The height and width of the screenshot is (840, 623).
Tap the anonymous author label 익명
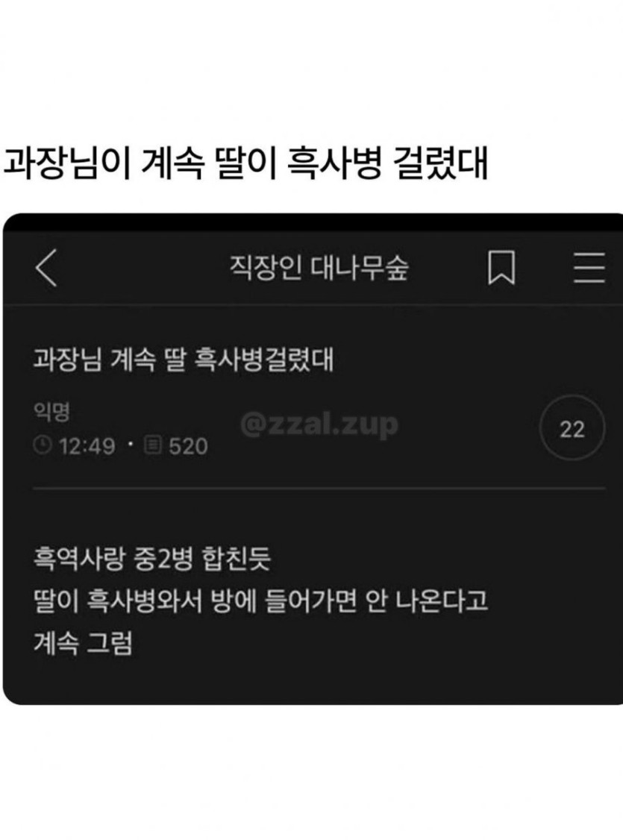(x=51, y=411)
